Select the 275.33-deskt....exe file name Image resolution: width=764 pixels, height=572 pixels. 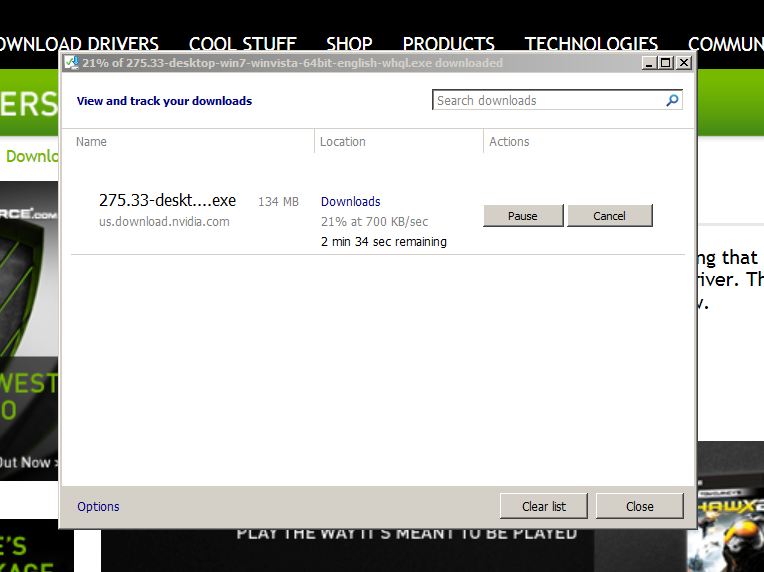click(x=168, y=200)
